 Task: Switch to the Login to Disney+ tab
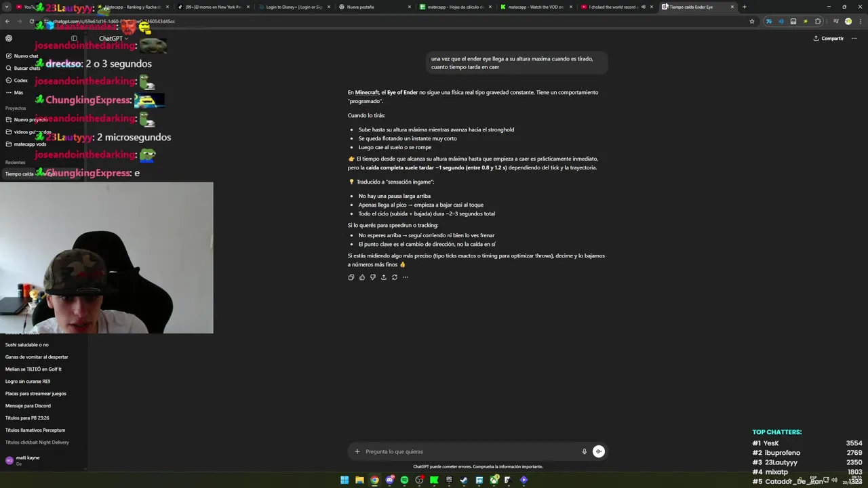point(294,7)
